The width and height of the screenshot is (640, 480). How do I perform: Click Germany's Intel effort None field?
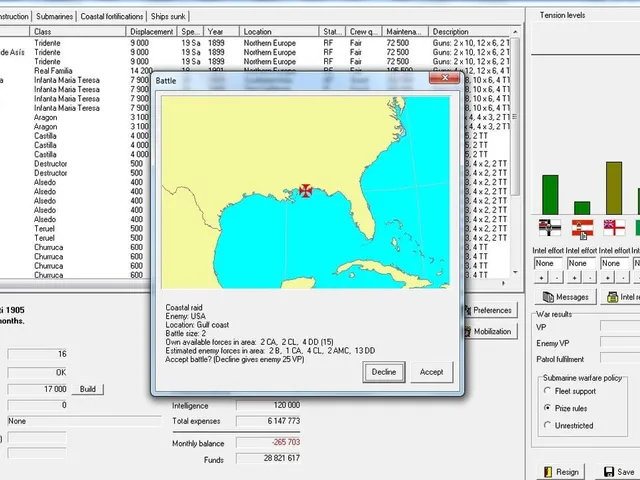point(548,263)
